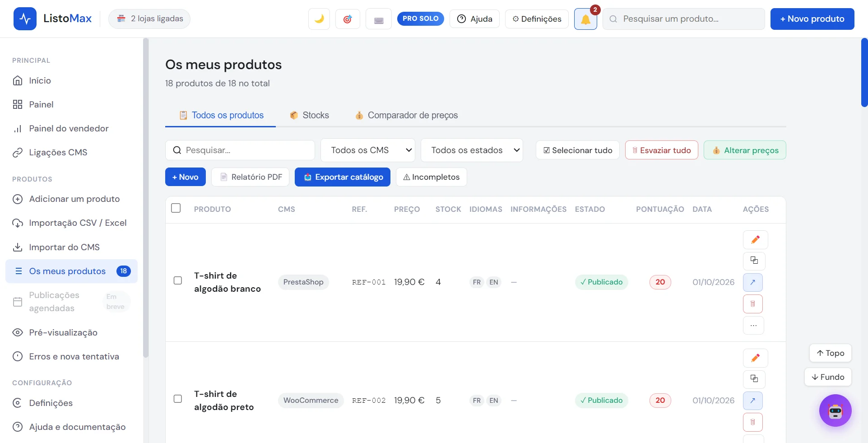Filter by Incompletos products
Image resolution: width=868 pixels, height=443 pixels.
click(432, 177)
